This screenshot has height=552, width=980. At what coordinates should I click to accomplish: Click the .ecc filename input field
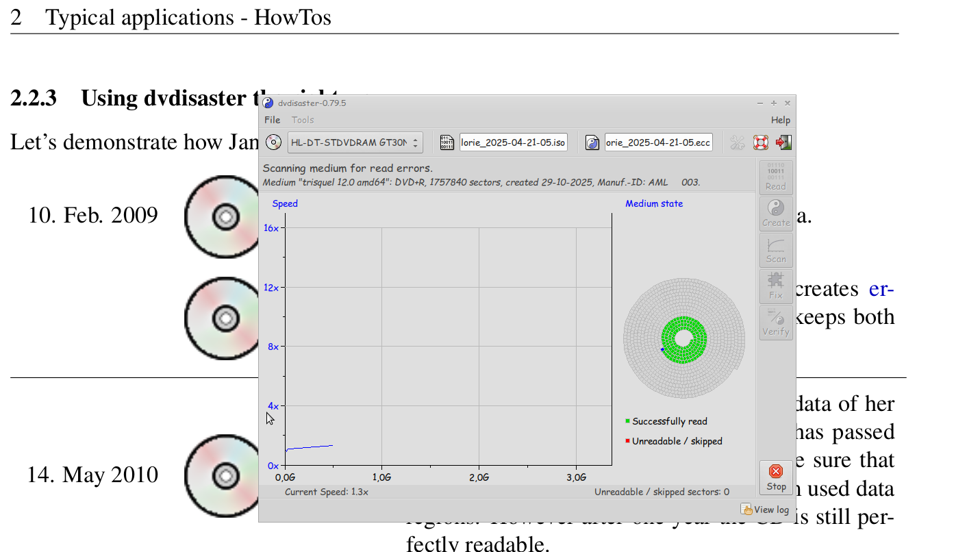(x=658, y=142)
